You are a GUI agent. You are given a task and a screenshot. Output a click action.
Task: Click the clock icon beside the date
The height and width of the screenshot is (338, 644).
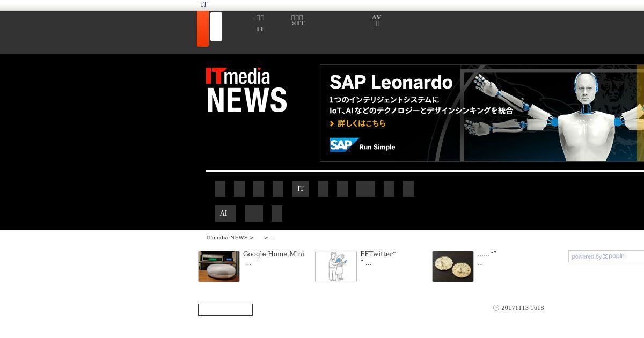point(496,308)
